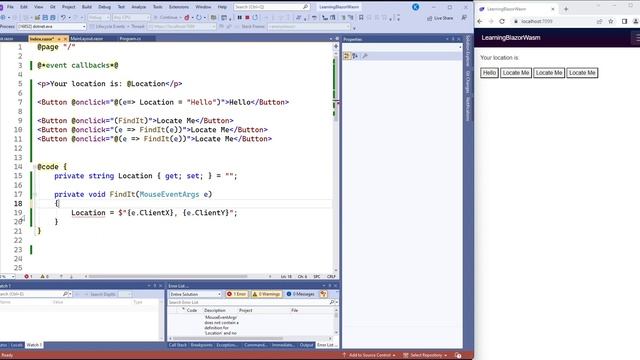Open the Any CPU platform dropdown
The image size is (640, 360).
click(x=131, y=18)
